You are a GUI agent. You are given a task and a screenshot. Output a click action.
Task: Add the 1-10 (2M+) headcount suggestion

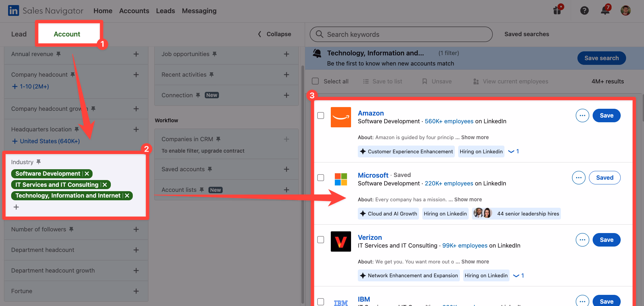pos(30,86)
